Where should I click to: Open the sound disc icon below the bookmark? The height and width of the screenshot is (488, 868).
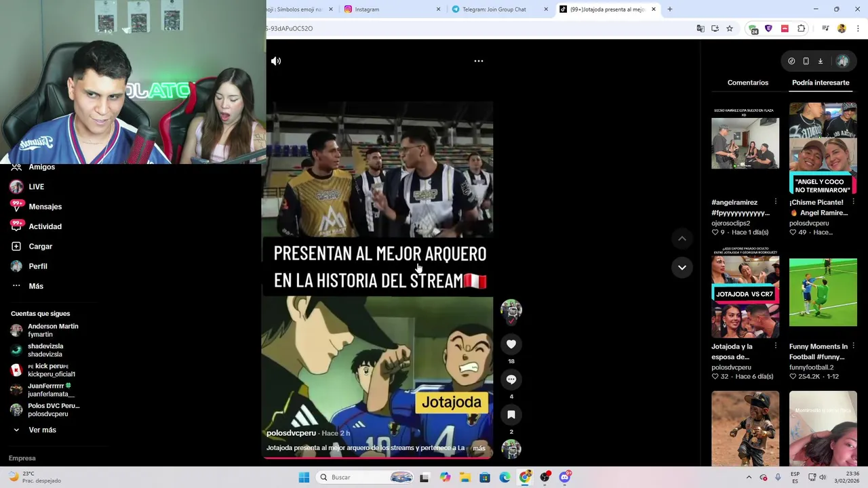(x=511, y=449)
